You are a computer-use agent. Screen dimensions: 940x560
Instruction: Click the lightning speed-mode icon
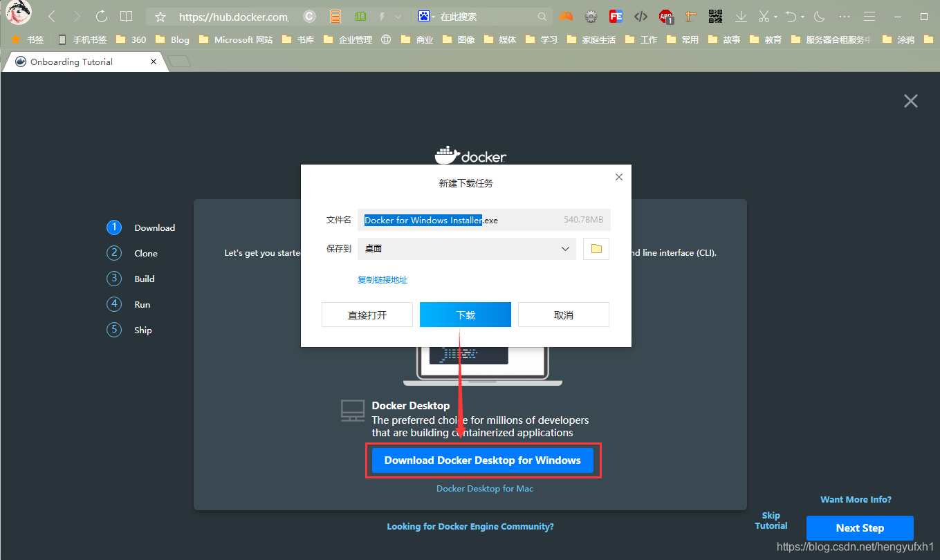pos(382,16)
